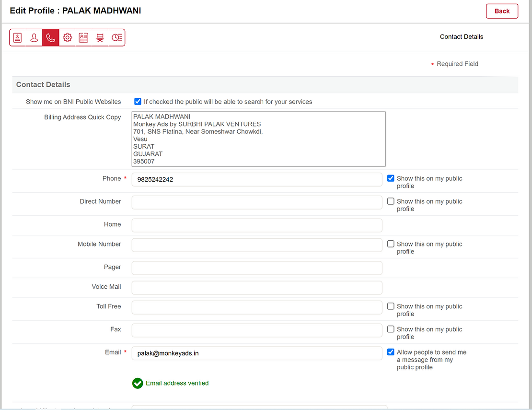Disable allow people to send me message

[x=391, y=352]
